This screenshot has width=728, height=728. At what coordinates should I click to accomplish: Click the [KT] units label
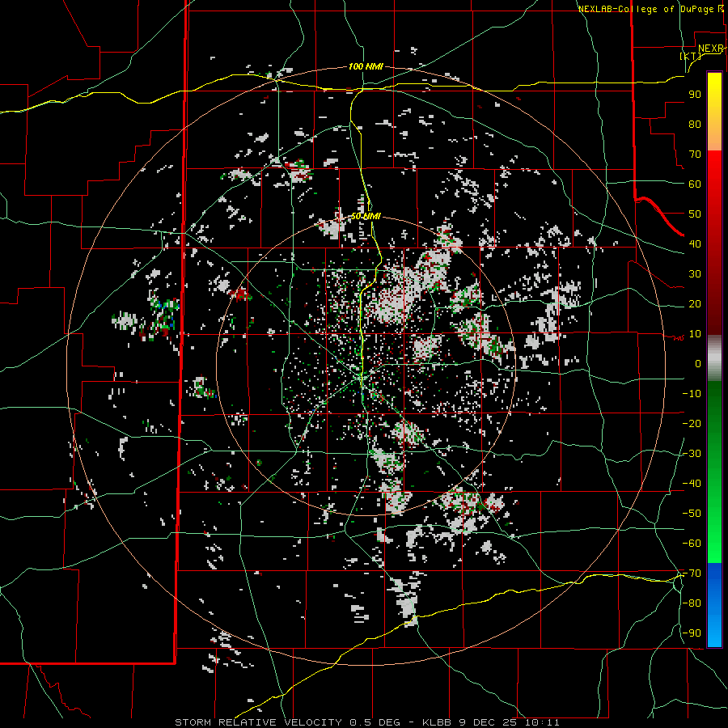tap(691, 56)
